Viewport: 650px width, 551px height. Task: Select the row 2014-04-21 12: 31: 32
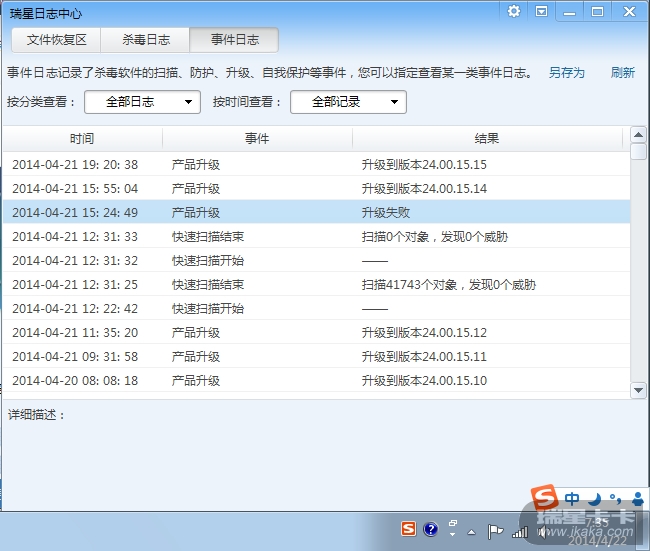(317, 261)
